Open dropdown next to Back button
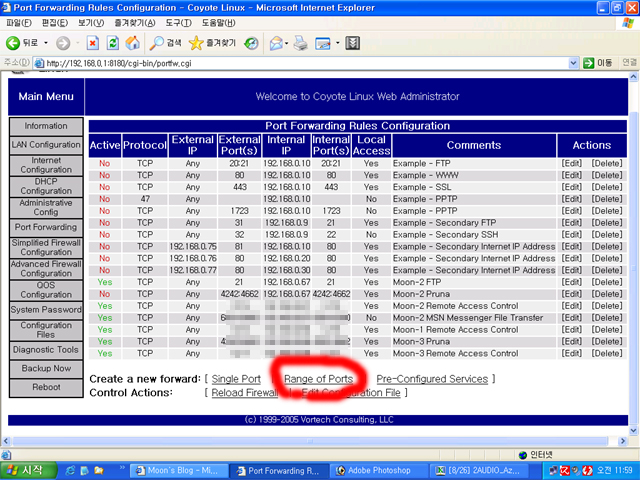The width and height of the screenshot is (640, 480). point(46,43)
